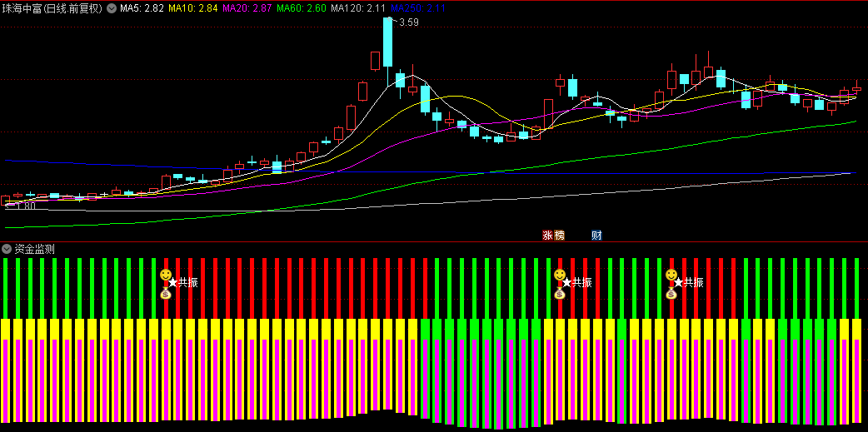This screenshot has height=432, width=868.
Task: Click the leftmost money bag signal icon
Action: [x=165, y=293]
